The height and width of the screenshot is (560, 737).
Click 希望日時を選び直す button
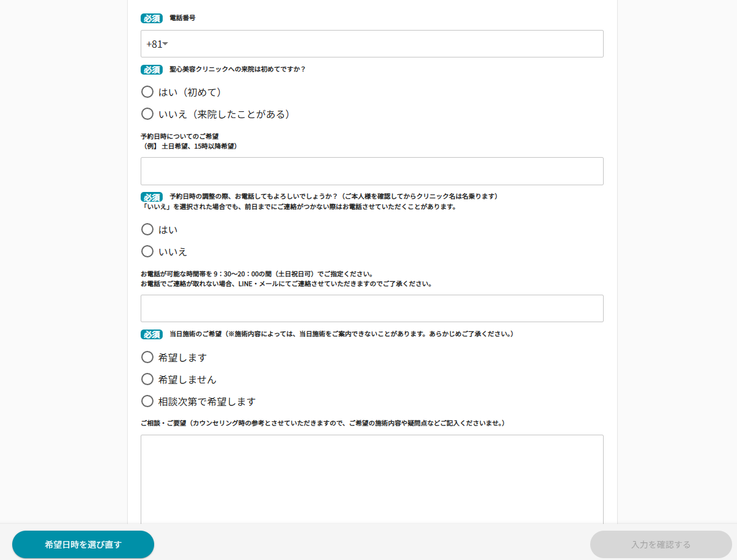coord(83,545)
